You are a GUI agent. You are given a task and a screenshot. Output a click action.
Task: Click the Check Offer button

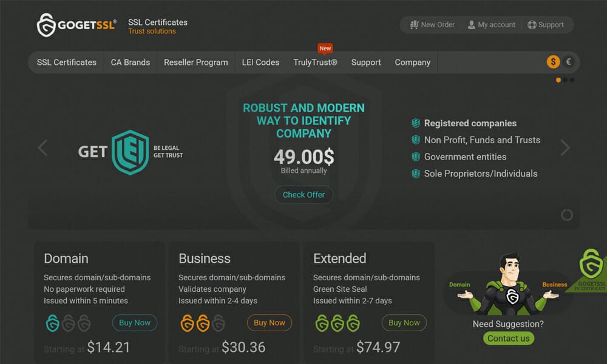303,195
